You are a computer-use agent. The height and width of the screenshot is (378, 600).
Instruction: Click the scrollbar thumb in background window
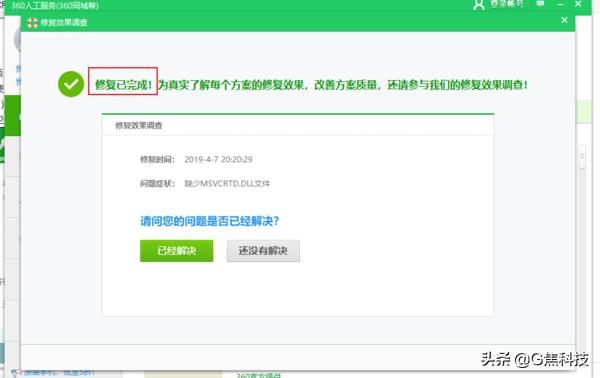pyautogui.click(x=582, y=156)
